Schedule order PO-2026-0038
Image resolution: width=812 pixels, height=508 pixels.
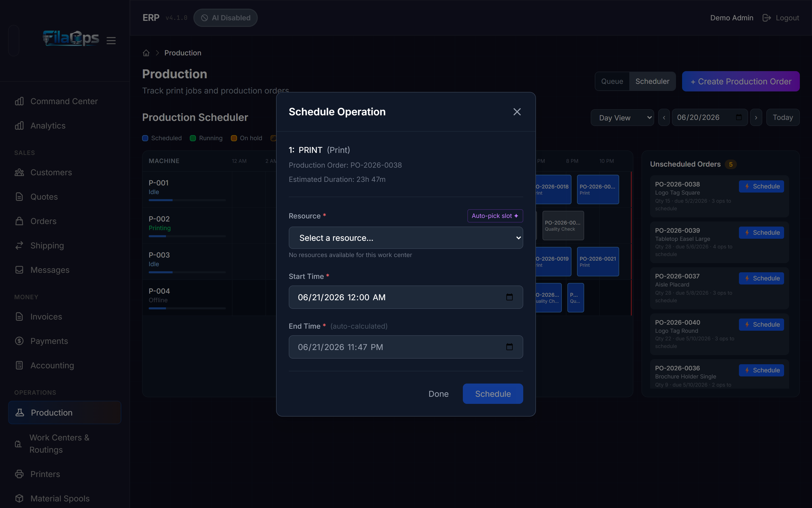point(761,186)
